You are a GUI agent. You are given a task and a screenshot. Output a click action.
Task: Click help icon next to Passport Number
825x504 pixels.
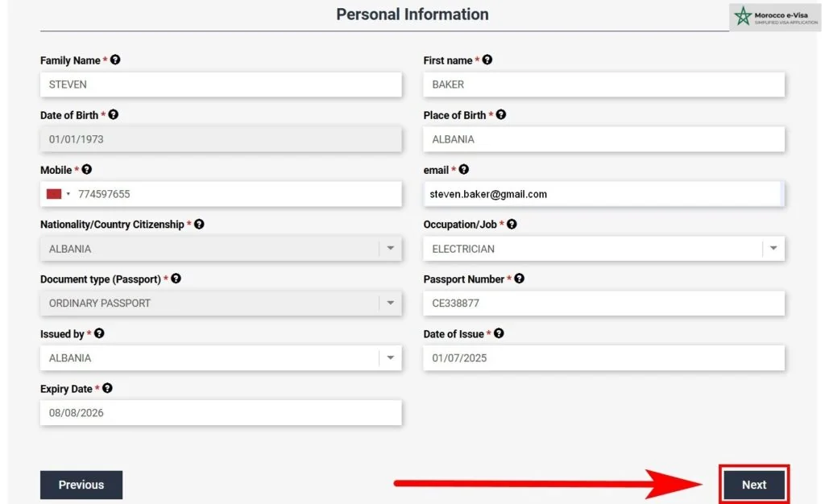(520, 279)
